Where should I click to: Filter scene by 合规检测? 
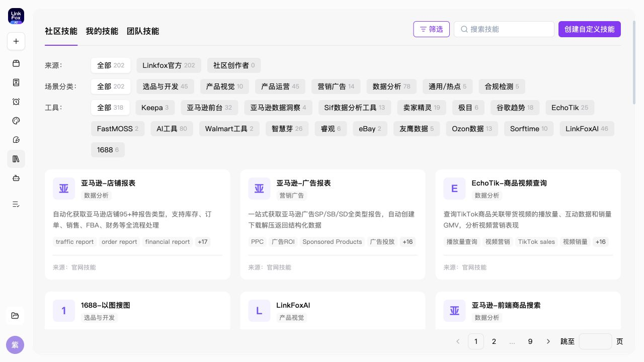tap(502, 86)
